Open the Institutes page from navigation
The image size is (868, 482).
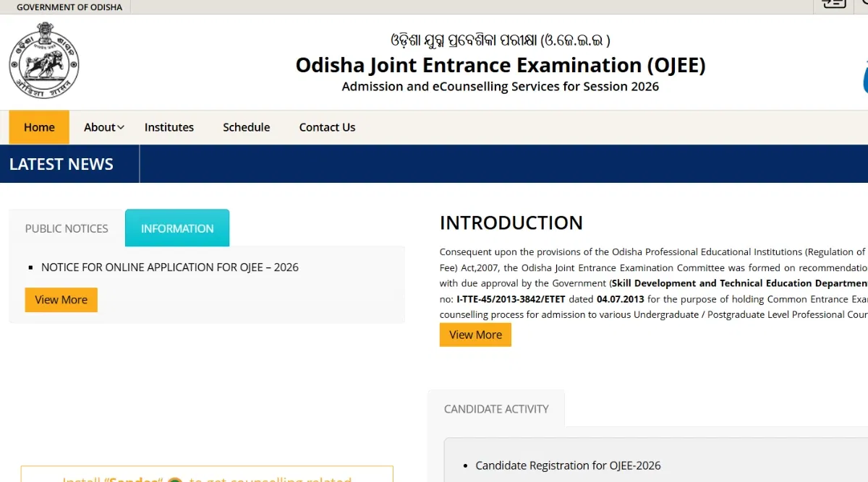point(169,127)
